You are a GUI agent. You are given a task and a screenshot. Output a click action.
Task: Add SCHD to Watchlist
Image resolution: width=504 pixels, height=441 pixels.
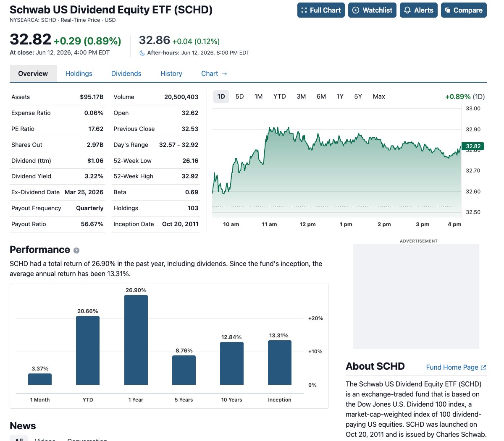tap(372, 10)
